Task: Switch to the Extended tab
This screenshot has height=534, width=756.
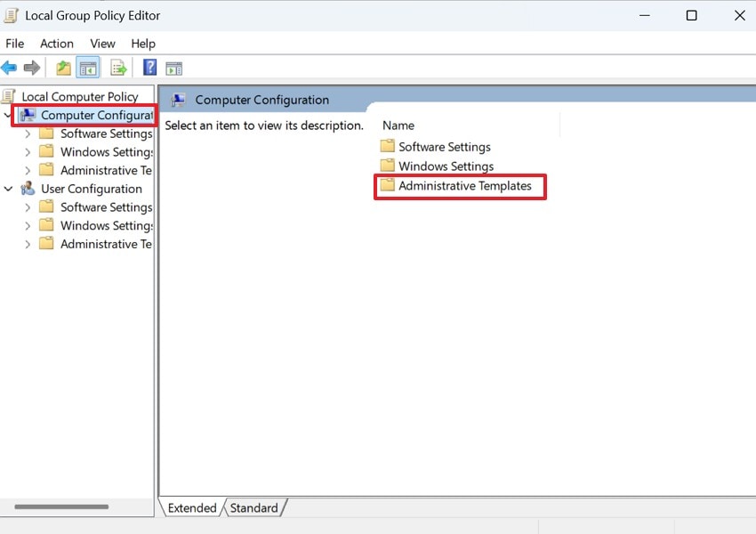Action: click(192, 508)
